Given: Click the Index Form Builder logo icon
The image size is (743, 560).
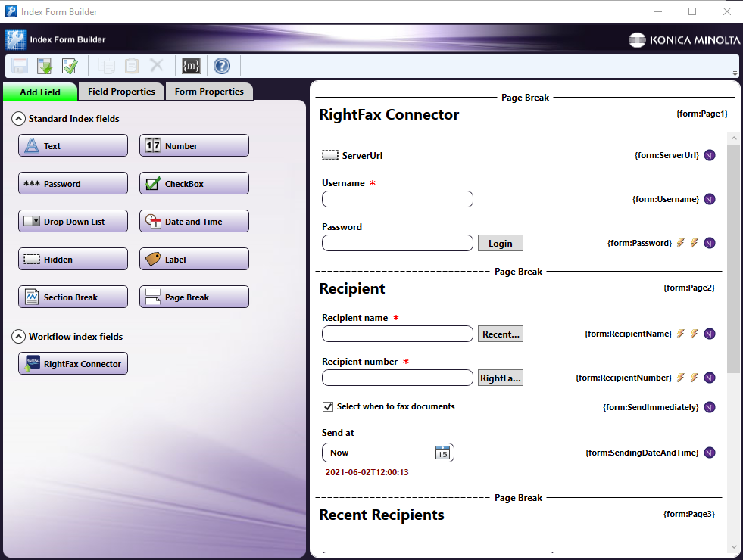Looking at the screenshot, I should (x=16, y=40).
